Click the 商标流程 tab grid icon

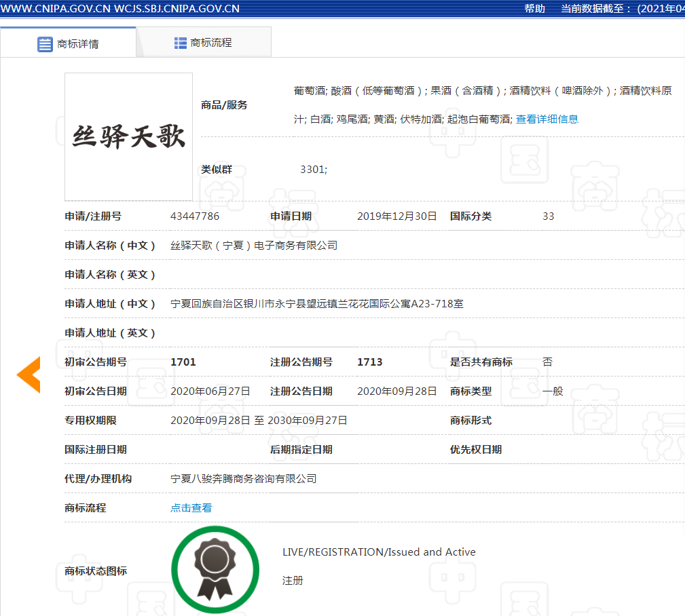tap(181, 43)
